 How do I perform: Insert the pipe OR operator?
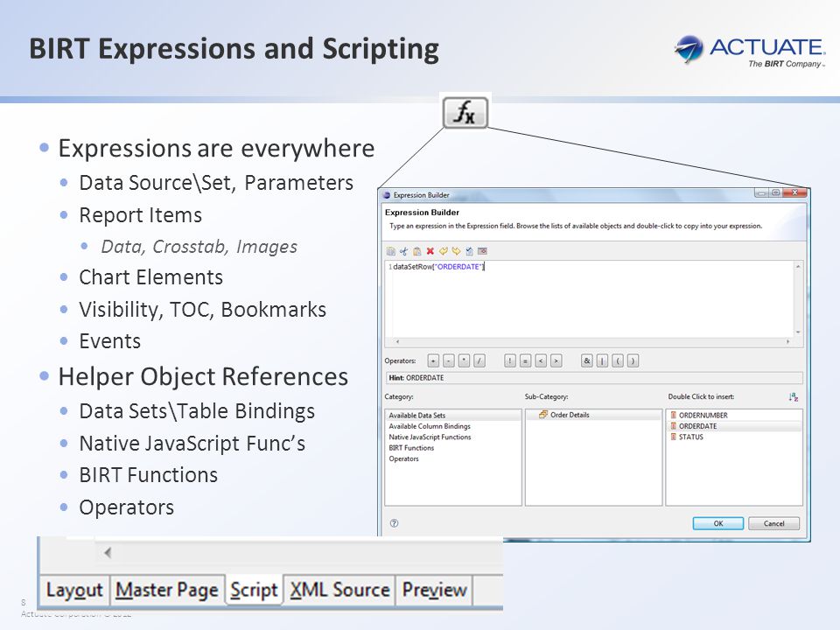602,361
